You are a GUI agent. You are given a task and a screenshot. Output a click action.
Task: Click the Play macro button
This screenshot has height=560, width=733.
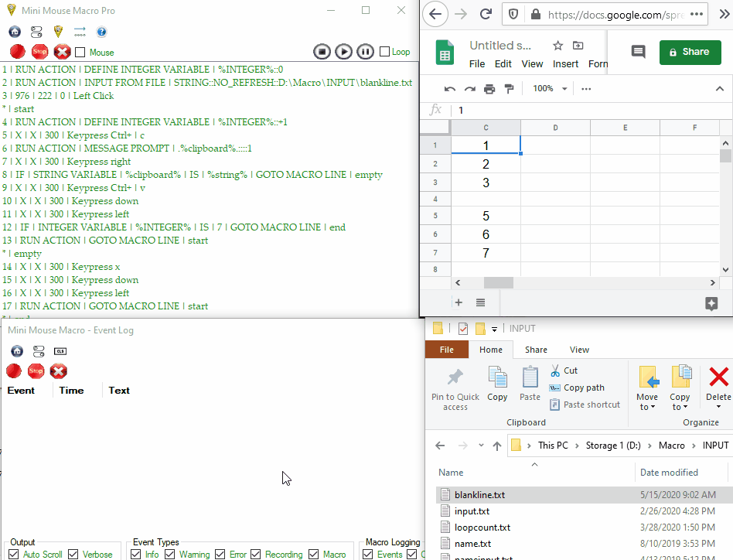344,52
